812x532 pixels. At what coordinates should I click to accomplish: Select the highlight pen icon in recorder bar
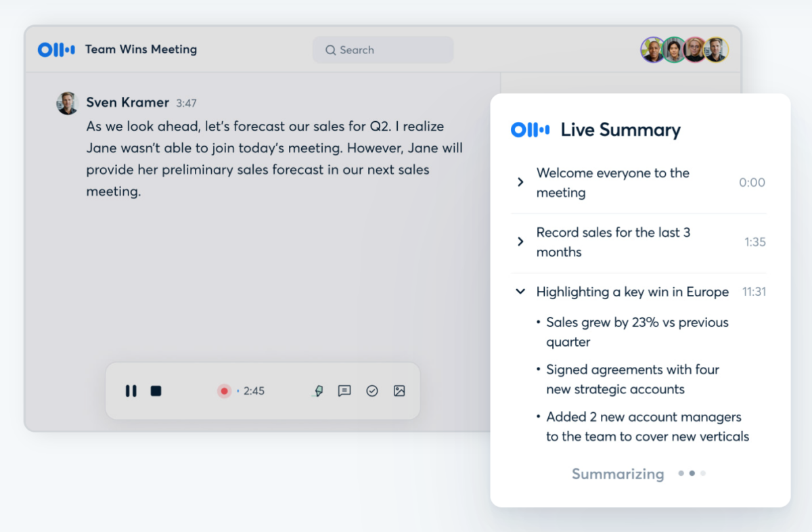(x=318, y=391)
